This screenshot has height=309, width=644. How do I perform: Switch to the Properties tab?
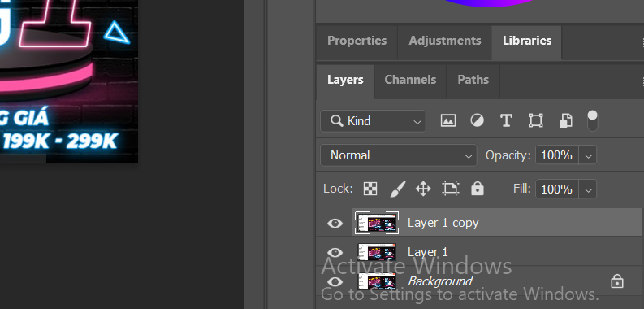(x=357, y=41)
